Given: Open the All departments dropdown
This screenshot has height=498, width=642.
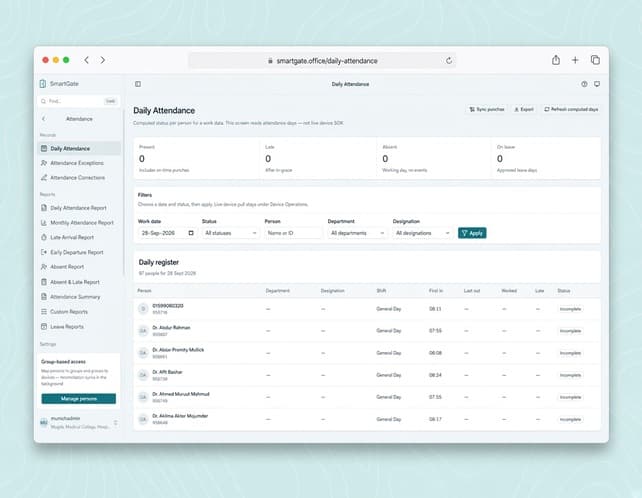Looking at the screenshot, I should [x=357, y=233].
